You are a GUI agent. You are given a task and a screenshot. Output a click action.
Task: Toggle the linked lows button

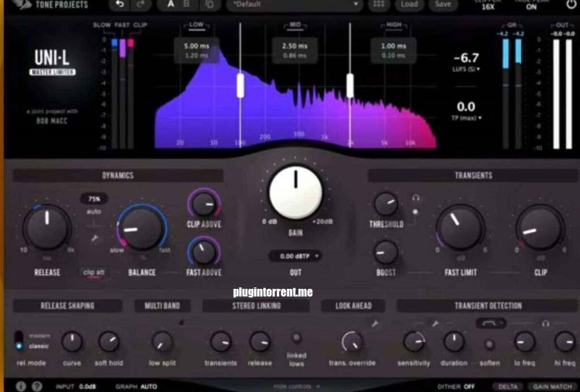pos(296,338)
